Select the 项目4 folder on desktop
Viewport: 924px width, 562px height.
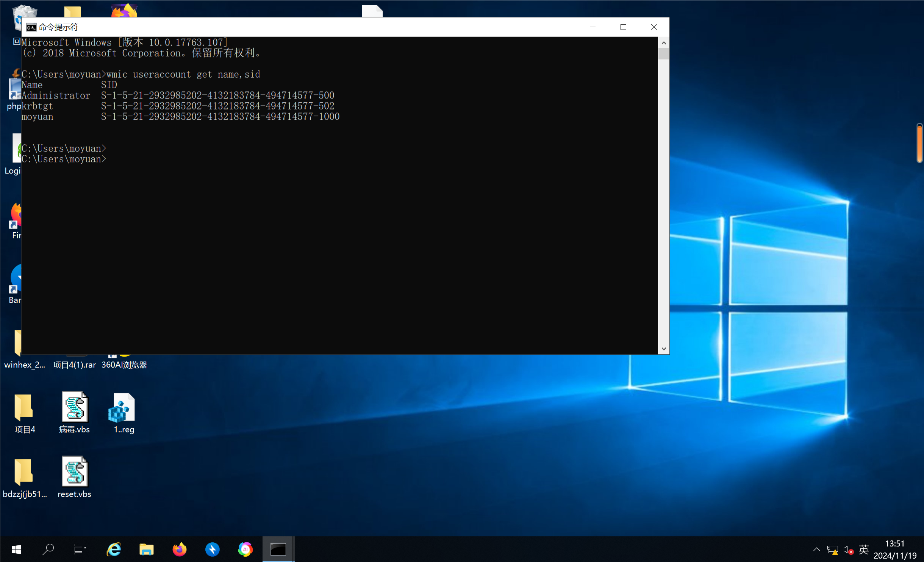tap(23, 408)
